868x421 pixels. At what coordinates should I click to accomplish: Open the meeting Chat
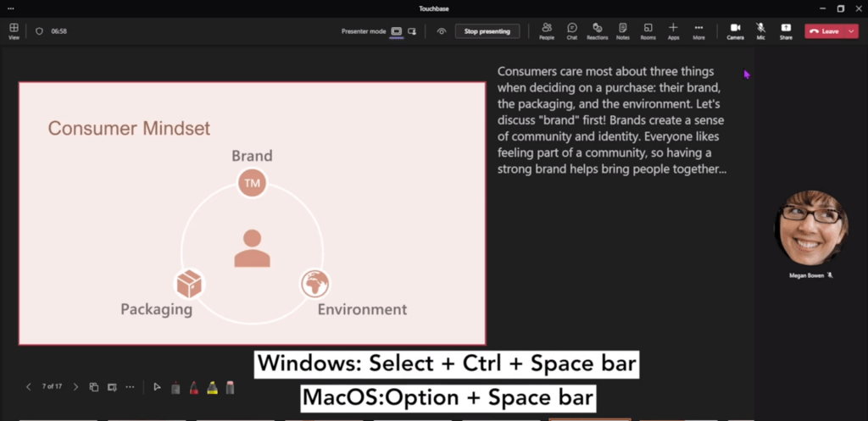pos(572,30)
